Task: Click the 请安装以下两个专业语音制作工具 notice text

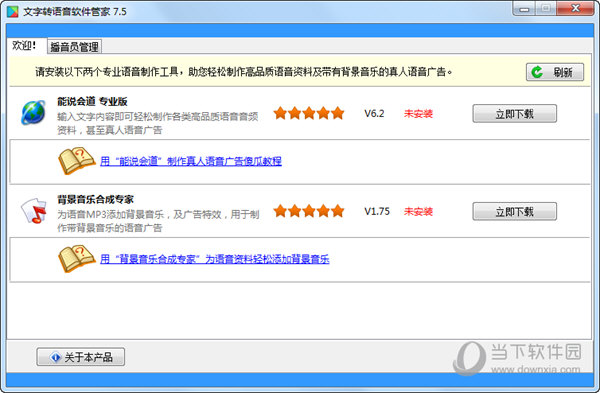Action: point(244,72)
